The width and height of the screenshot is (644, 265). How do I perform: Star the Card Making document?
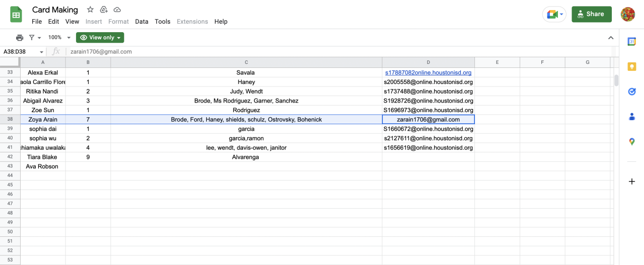90,10
